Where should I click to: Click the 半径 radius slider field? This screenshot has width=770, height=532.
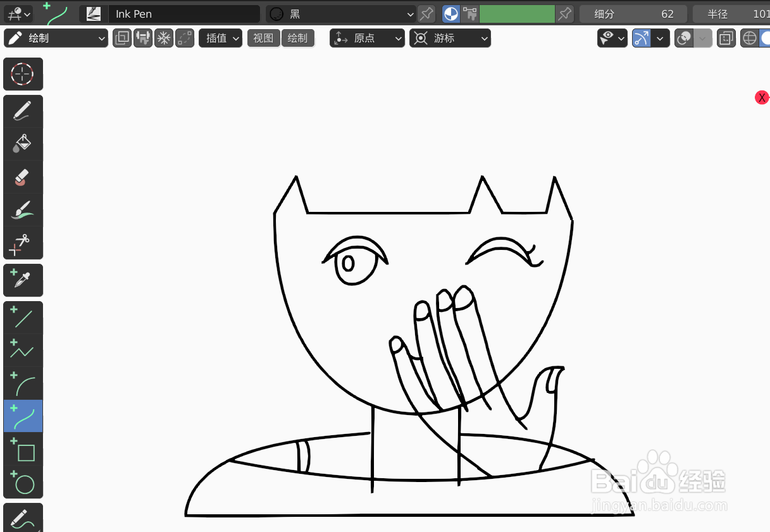point(731,14)
